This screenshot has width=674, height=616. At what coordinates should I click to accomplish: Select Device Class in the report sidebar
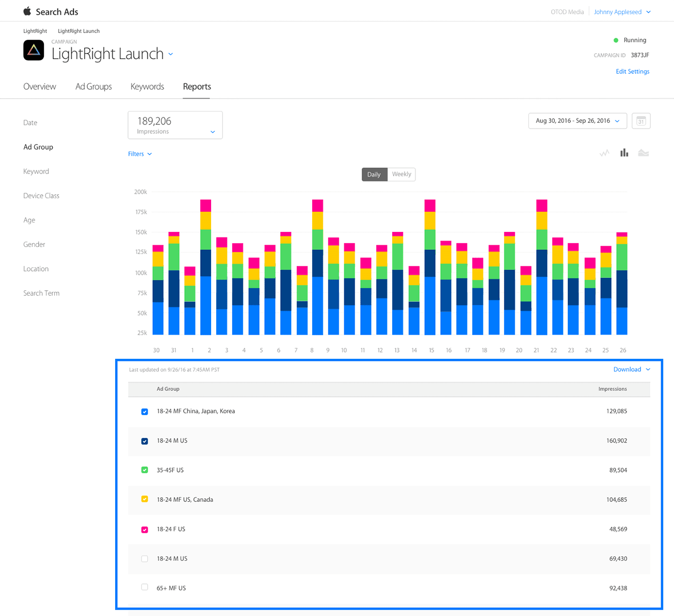click(41, 196)
